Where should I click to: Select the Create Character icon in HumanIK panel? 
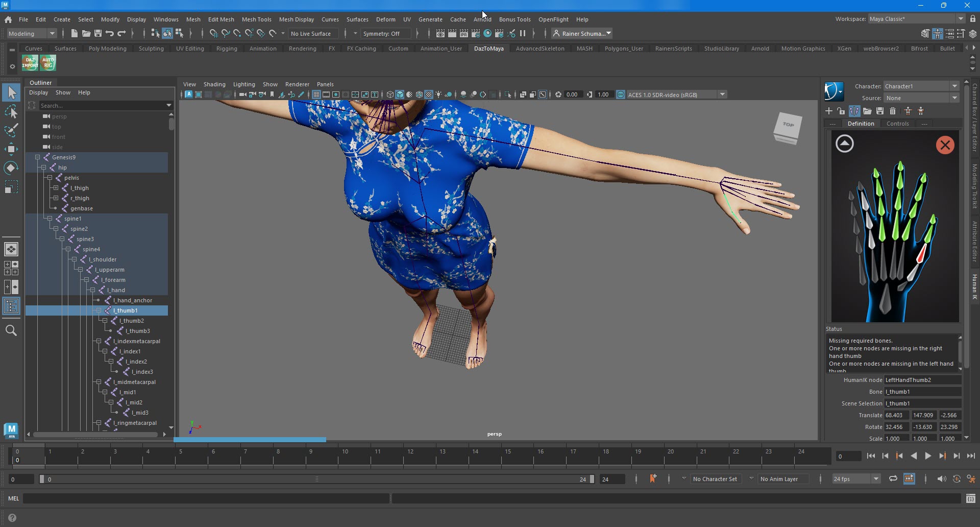(x=828, y=111)
